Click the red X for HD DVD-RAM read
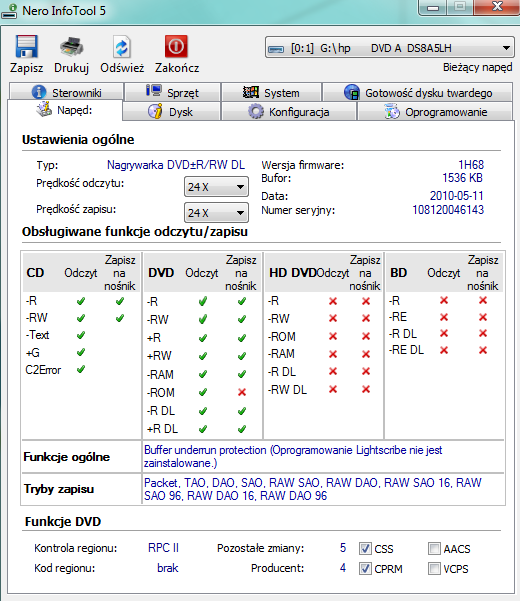 (x=333, y=354)
